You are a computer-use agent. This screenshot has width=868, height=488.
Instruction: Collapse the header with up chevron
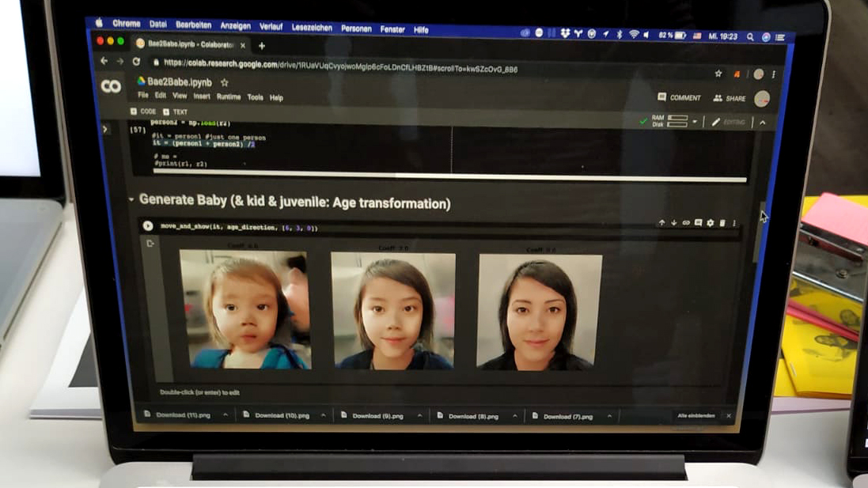[x=763, y=123]
